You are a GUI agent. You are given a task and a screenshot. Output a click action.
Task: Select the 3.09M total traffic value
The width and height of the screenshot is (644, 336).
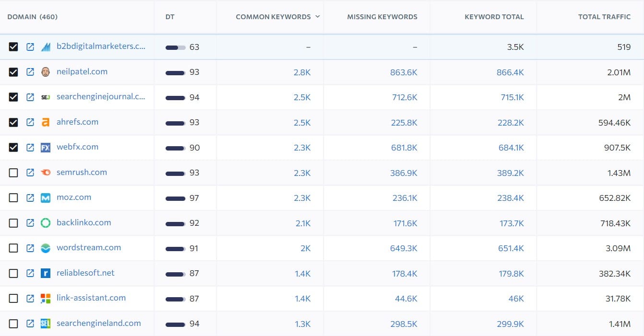click(618, 248)
